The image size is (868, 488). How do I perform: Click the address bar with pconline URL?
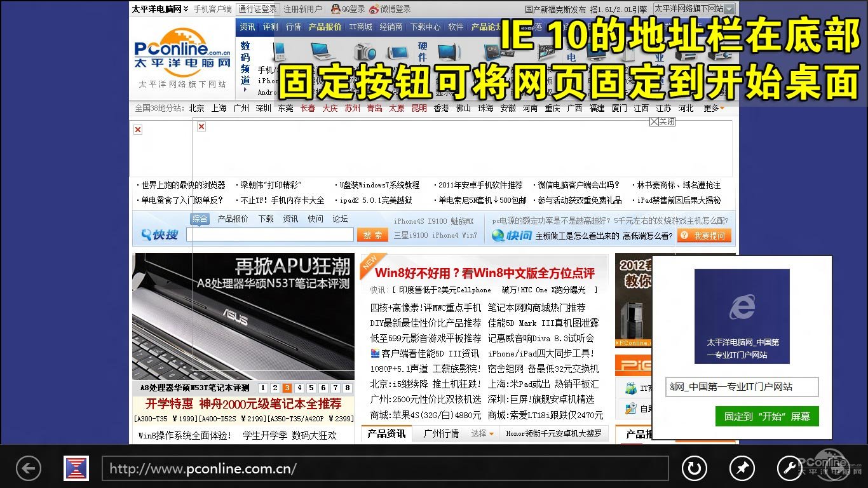[x=385, y=469]
